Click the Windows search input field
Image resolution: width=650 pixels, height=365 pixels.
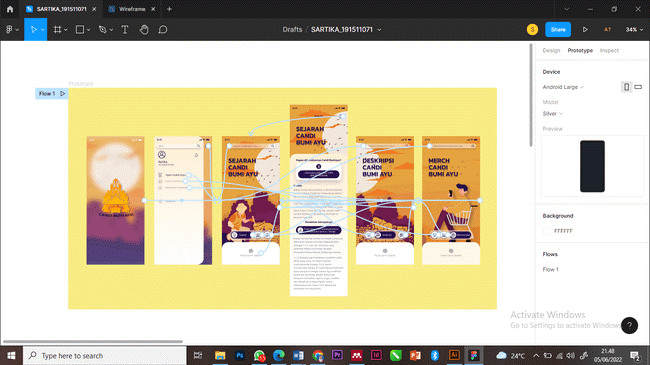104,355
